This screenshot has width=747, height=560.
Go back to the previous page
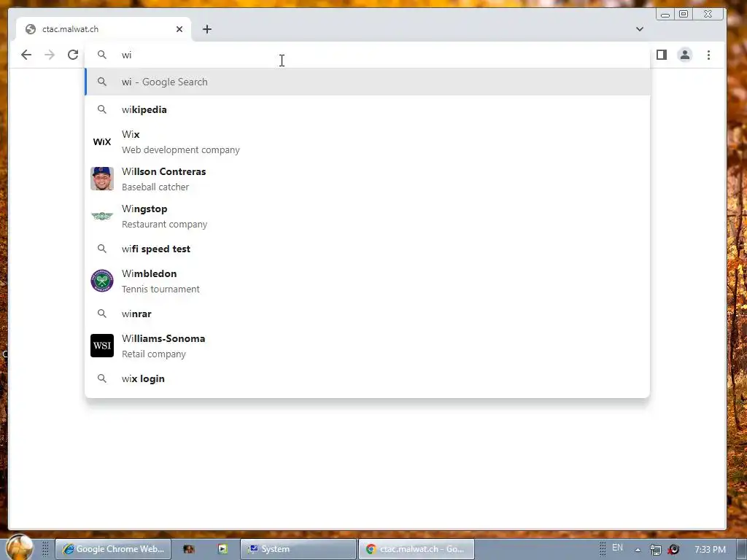[x=26, y=55]
